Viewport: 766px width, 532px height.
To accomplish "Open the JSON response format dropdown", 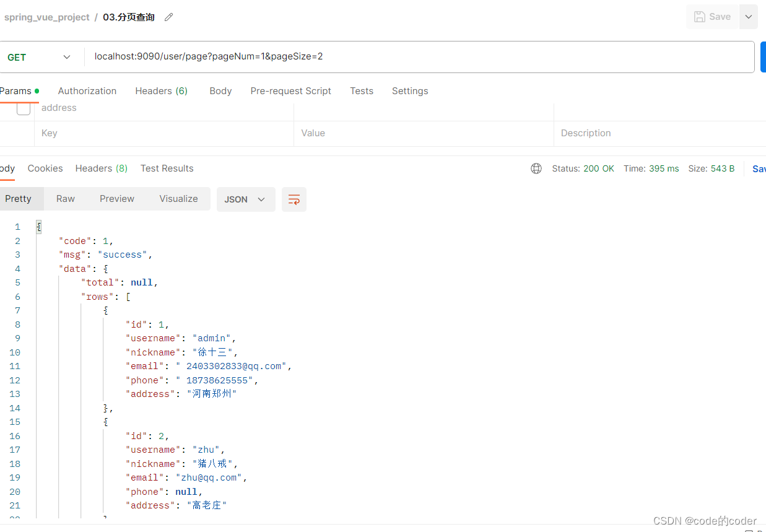I will tap(246, 199).
